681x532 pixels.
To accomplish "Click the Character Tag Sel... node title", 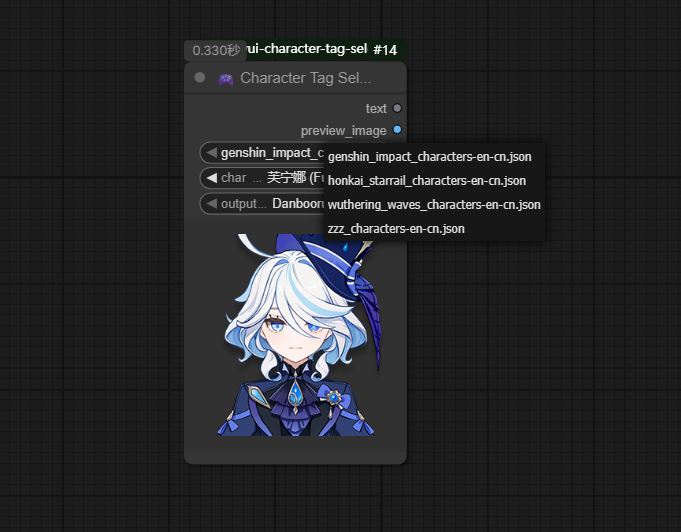I will [306, 78].
